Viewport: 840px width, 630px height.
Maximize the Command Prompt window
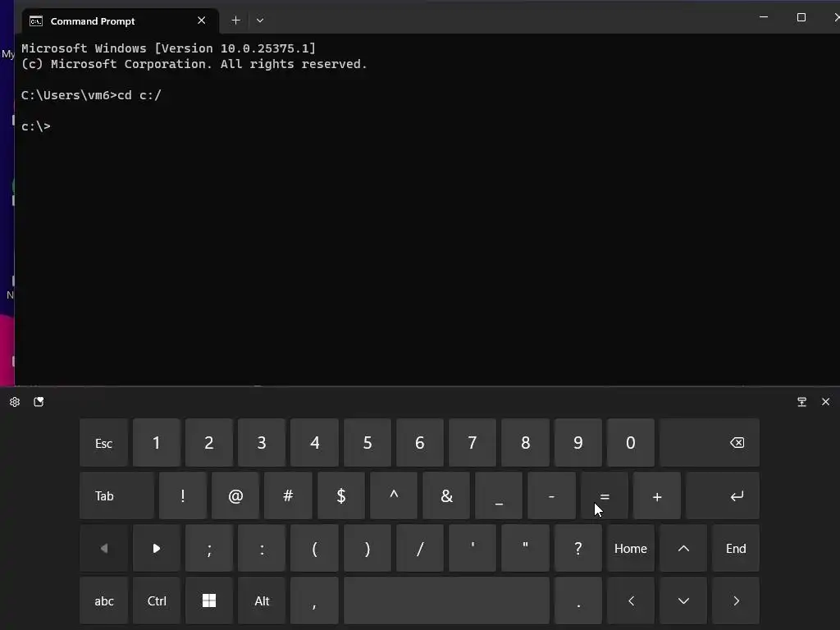[801, 17]
